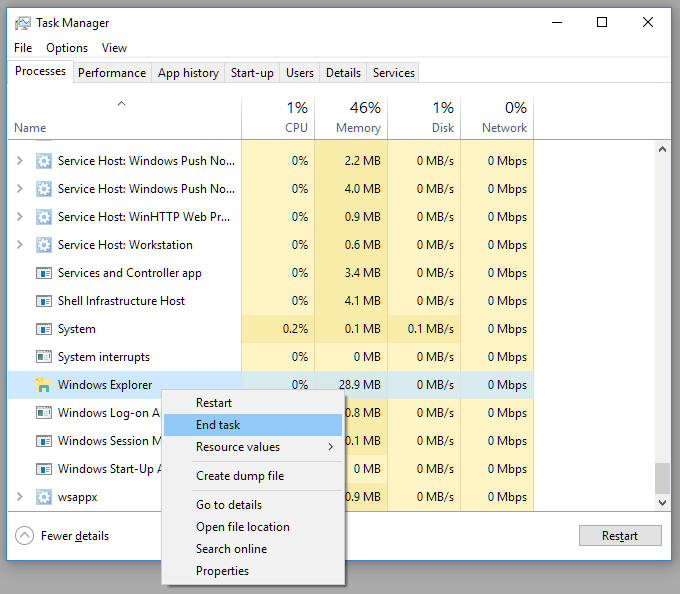This screenshot has height=594, width=680.
Task: Click the Service Host: WinHTTP Web Pr... gear icon
Action: click(43, 217)
